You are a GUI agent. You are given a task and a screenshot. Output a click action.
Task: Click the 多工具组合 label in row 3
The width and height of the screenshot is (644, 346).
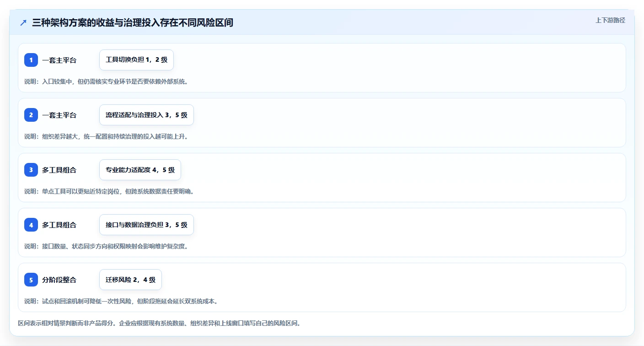[x=59, y=170]
